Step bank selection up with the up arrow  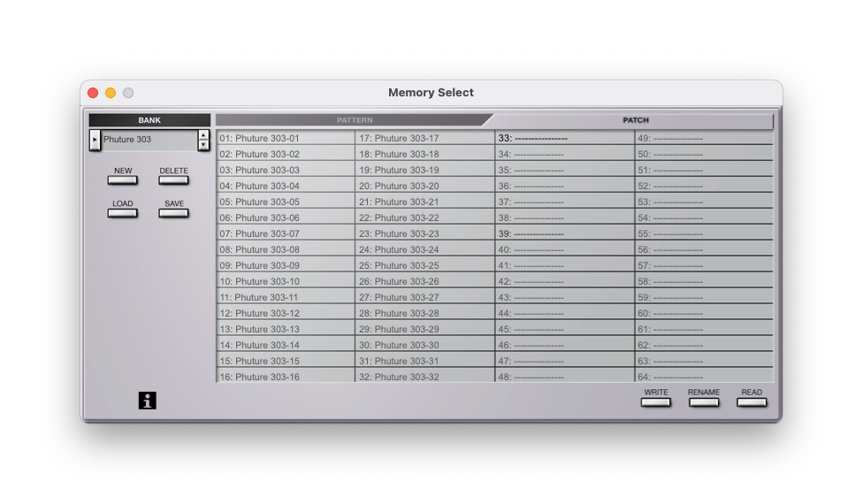point(203,135)
